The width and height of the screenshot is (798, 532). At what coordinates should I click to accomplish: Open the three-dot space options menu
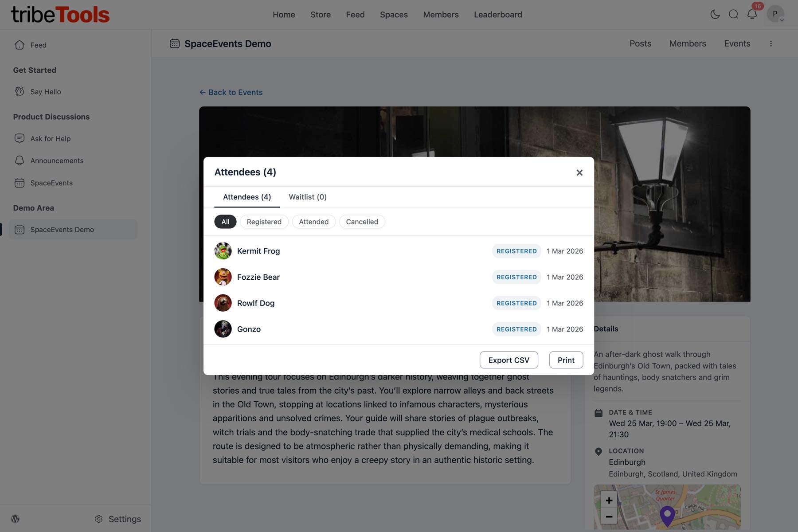pyautogui.click(x=771, y=43)
